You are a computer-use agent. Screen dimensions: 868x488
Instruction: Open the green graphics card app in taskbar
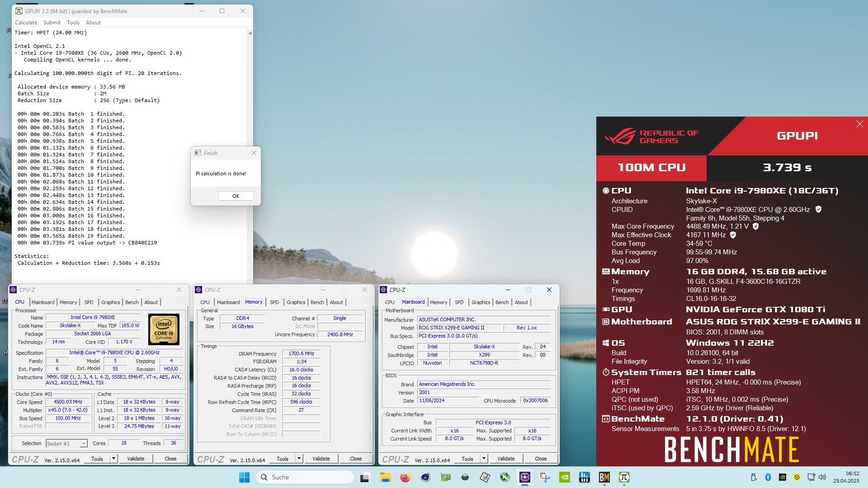point(446,477)
